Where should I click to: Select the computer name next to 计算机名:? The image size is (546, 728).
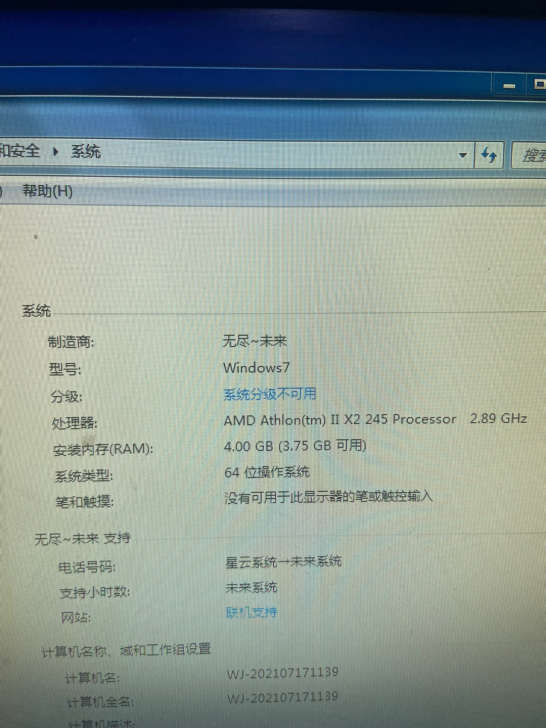(283, 673)
